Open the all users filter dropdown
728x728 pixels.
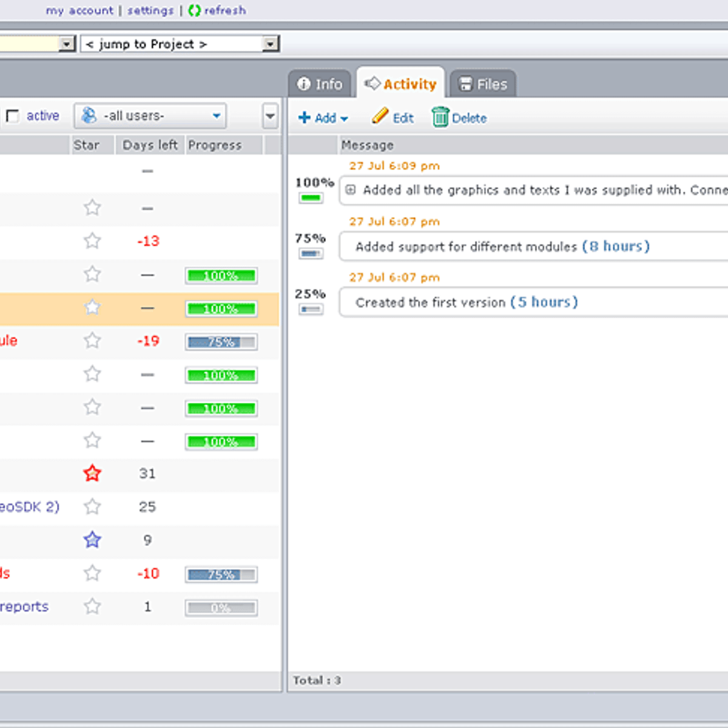point(150,116)
